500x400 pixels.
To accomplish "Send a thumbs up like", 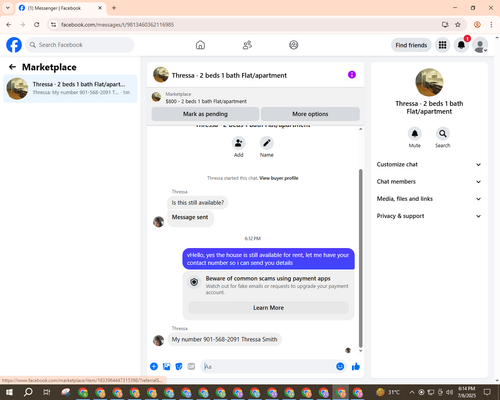I will tap(356, 367).
